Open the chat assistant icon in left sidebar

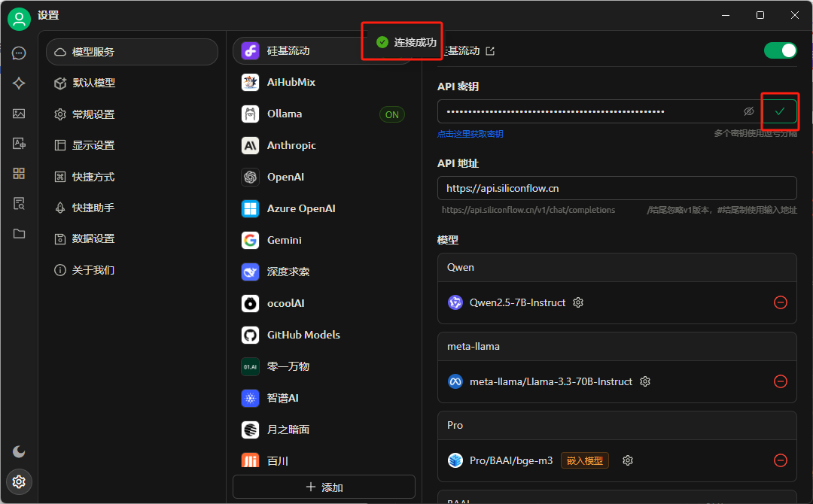[19, 53]
